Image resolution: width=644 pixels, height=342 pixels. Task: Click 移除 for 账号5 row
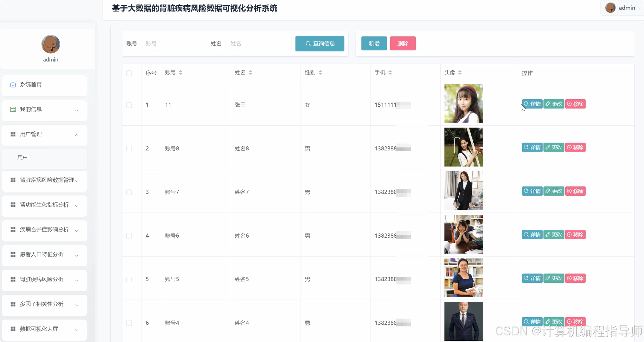575,278
